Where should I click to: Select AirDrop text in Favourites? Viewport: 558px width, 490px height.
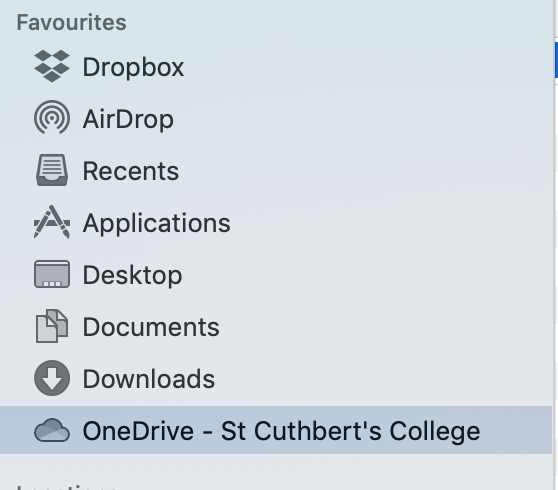point(128,119)
